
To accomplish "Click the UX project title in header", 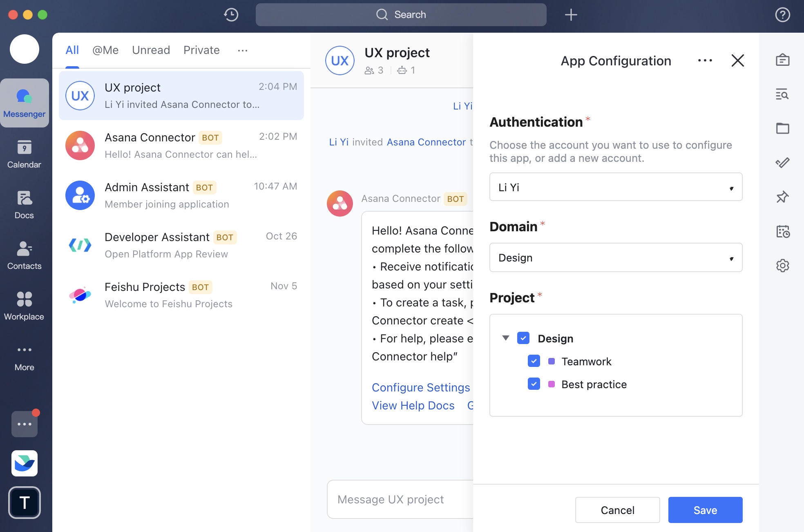I will pyautogui.click(x=397, y=53).
